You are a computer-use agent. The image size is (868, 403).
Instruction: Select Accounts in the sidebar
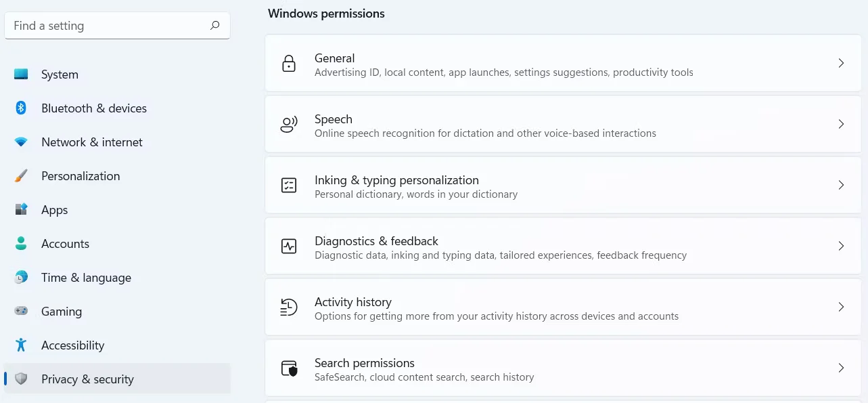coord(65,244)
